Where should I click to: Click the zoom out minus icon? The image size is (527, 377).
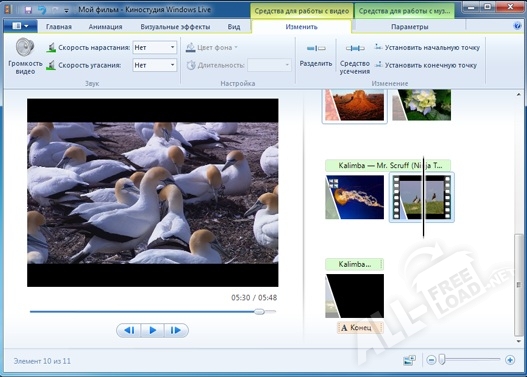tap(432, 360)
